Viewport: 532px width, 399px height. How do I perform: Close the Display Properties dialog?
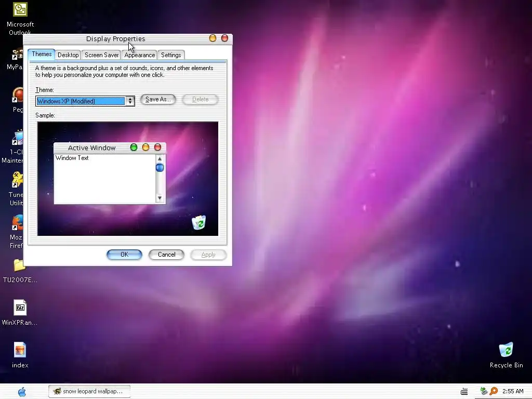pyautogui.click(x=224, y=38)
